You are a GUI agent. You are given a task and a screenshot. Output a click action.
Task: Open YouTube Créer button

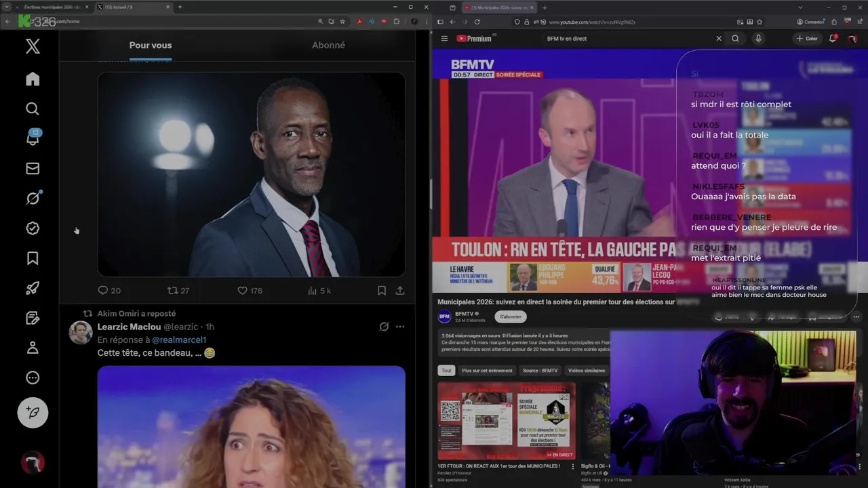pyautogui.click(x=807, y=39)
